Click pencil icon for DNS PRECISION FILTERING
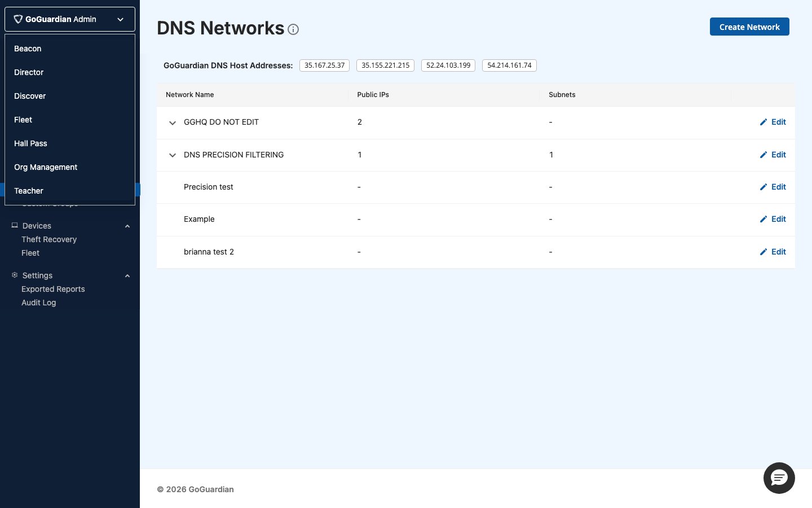 764,155
